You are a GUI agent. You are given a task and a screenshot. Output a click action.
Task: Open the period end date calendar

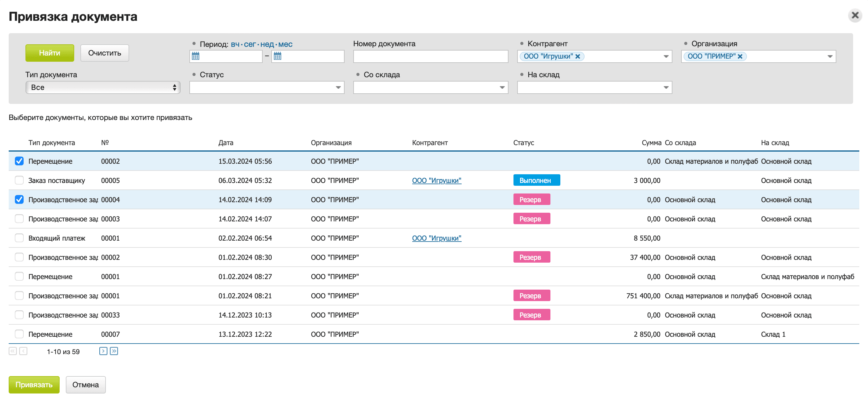tap(277, 56)
